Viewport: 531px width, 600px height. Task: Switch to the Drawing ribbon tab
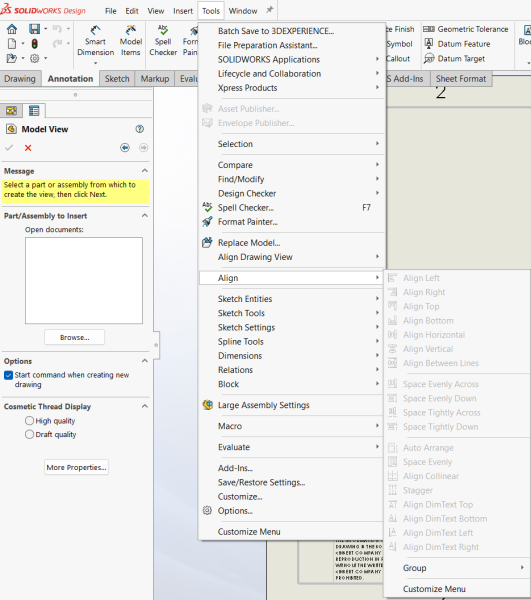pyautogui.click(x=20, y=78)
